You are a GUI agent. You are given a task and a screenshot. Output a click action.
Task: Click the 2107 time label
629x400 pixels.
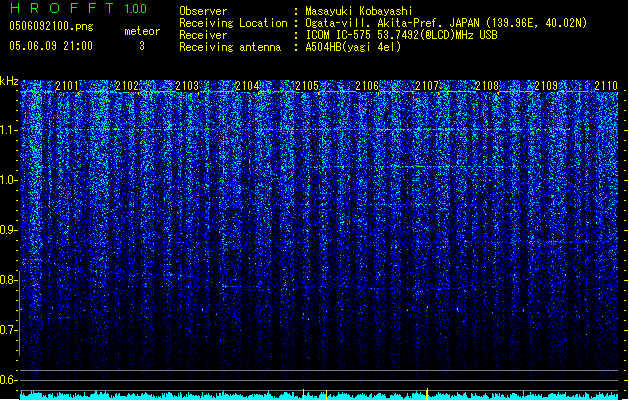[427, 86]
